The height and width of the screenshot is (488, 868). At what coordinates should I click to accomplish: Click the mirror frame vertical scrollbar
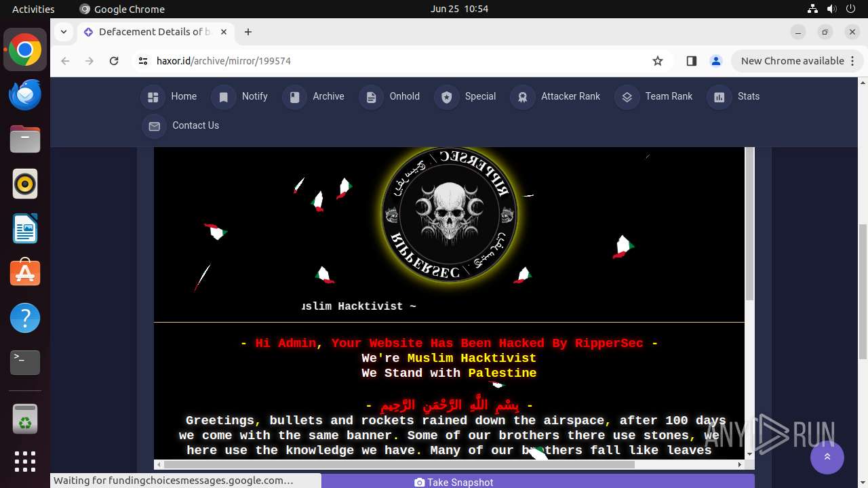749,224
